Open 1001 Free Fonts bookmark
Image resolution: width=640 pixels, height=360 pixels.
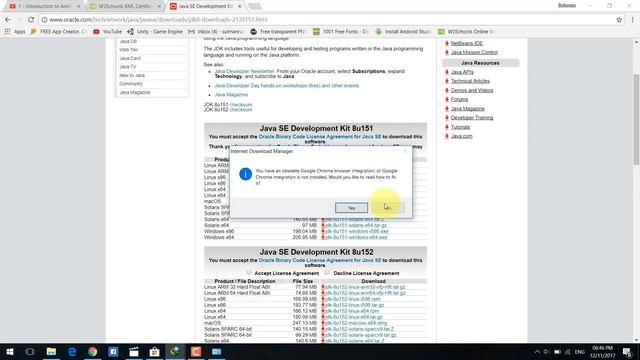click(341, 31)
